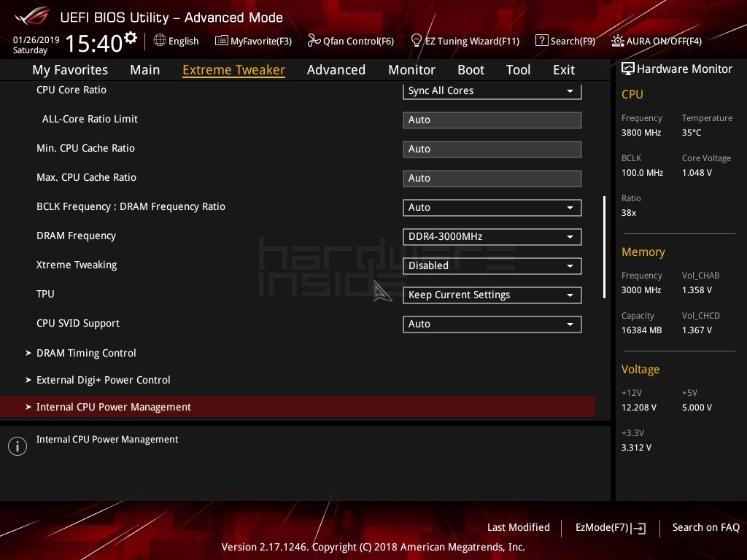The image size is (747, 560).
Task: Switch to My Favorites tab
Action: 70,70
